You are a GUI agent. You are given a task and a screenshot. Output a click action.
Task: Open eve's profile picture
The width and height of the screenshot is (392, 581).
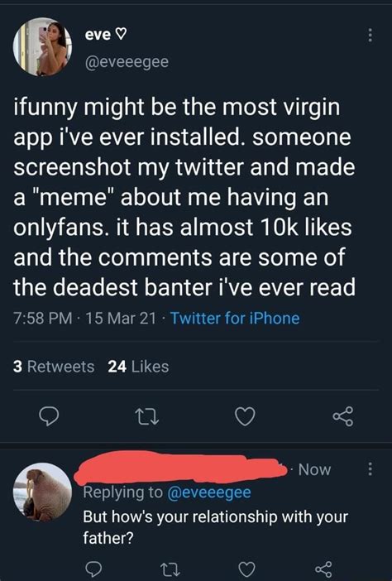point(42,47)
